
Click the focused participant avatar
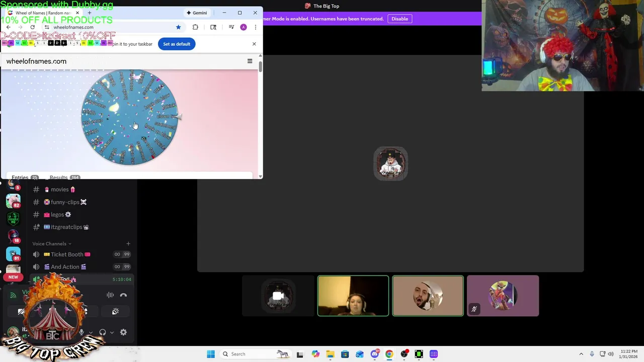click(x=391, y=163)
